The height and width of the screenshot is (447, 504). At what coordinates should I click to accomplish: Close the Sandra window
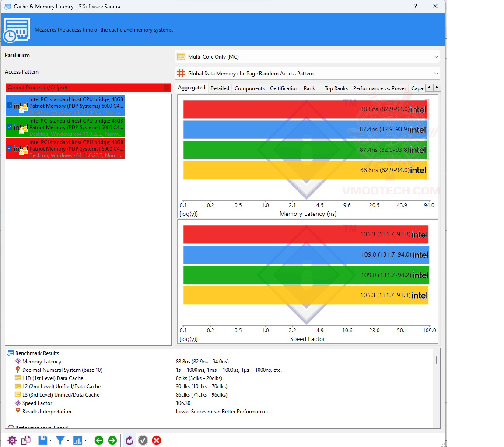(435, 6)
